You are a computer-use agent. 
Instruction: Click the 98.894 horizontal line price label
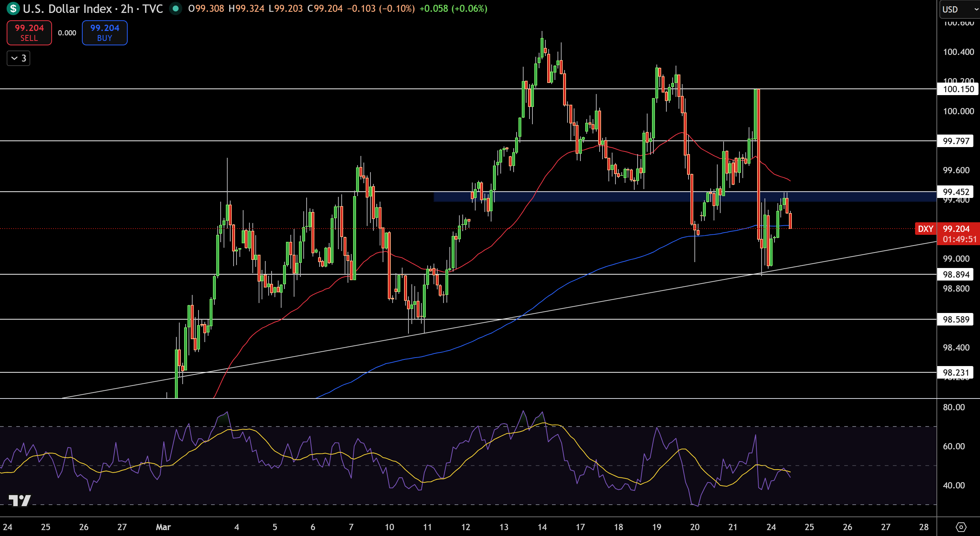pos(956,275)
